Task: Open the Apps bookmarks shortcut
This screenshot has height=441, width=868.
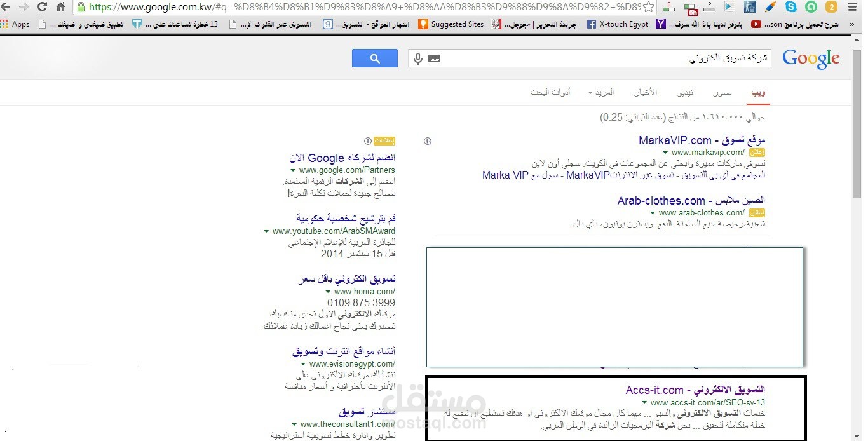Action: pos(15,24)
